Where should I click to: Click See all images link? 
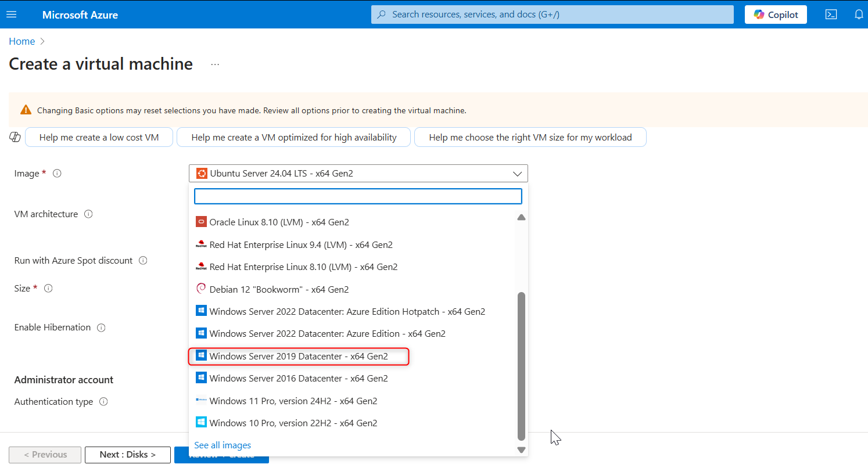tap(223, 445)
